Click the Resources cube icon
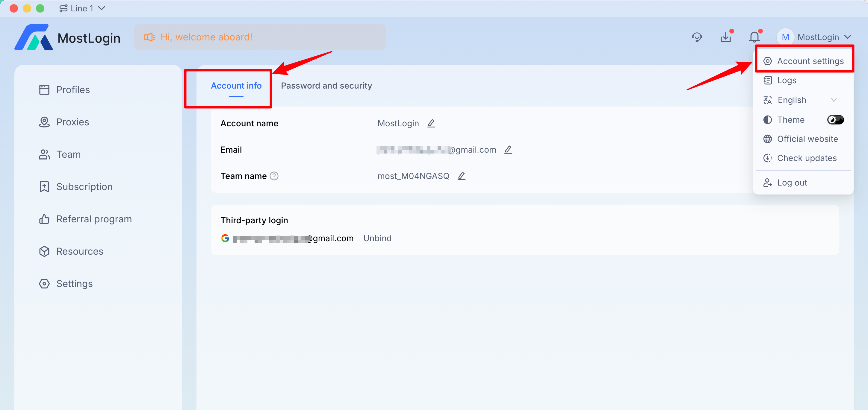 (x=44, y=251)
